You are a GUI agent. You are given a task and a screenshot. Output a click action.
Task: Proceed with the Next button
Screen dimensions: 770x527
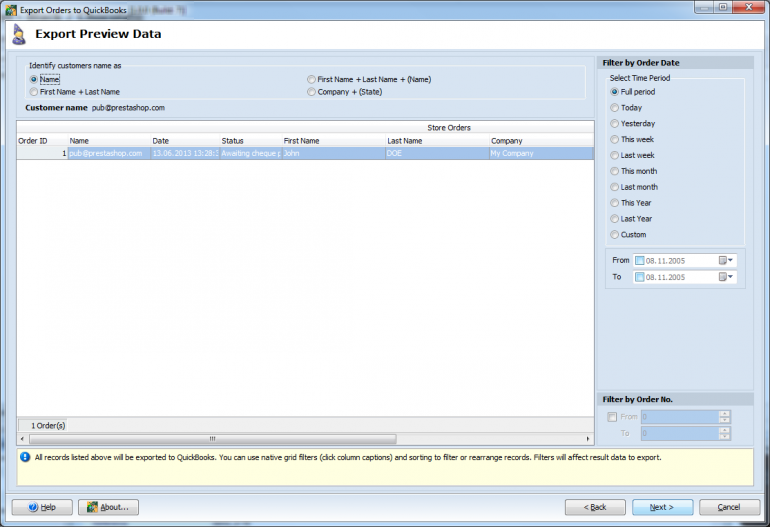662,507
